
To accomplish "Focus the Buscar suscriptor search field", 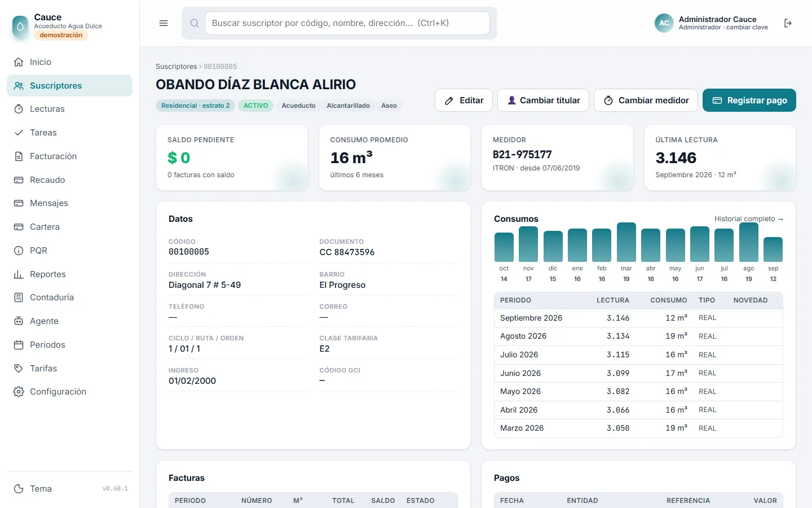I will 347,23.
